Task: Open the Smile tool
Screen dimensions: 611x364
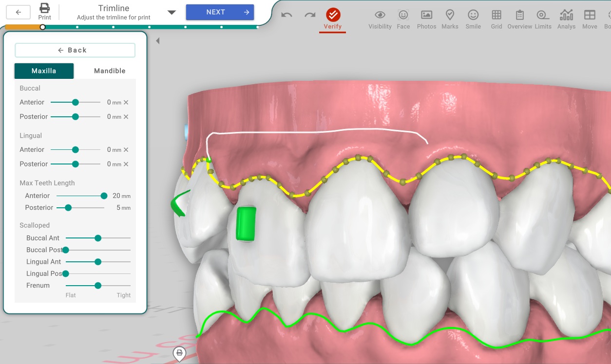Action: click(x=473, y=19)
